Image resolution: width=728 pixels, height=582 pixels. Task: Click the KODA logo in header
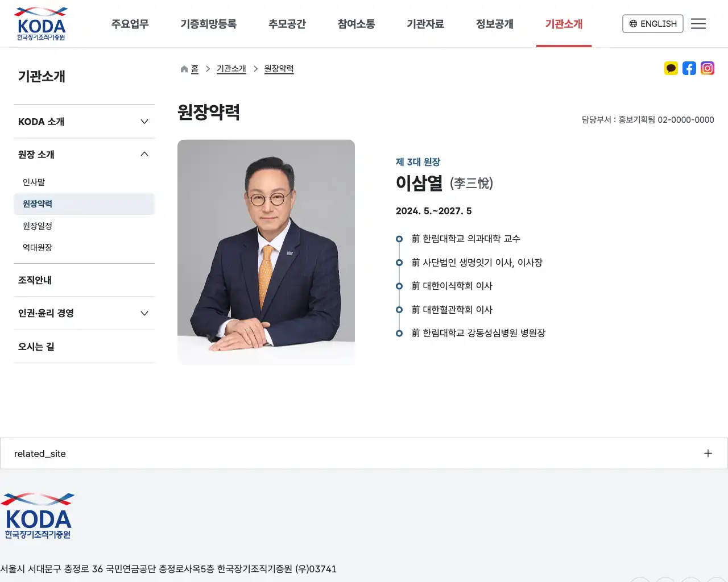(40, 23)
